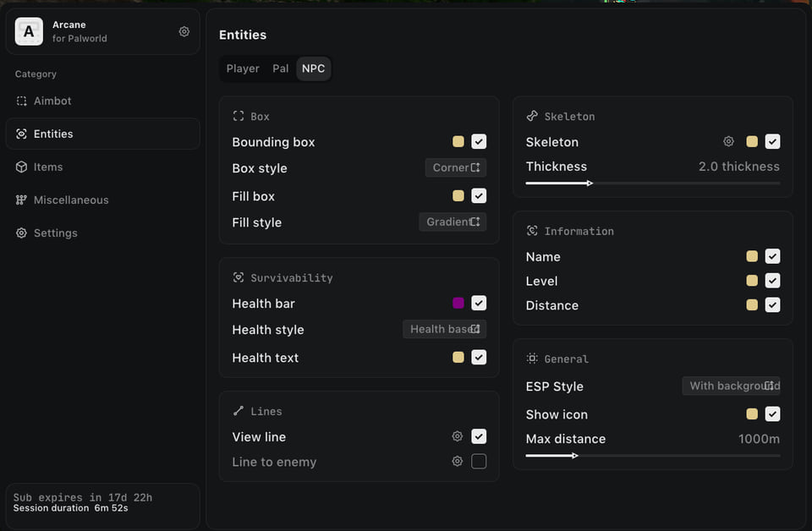812x531 pixels.
Task: Click the General section icon
Action: (x=532, y=359)
